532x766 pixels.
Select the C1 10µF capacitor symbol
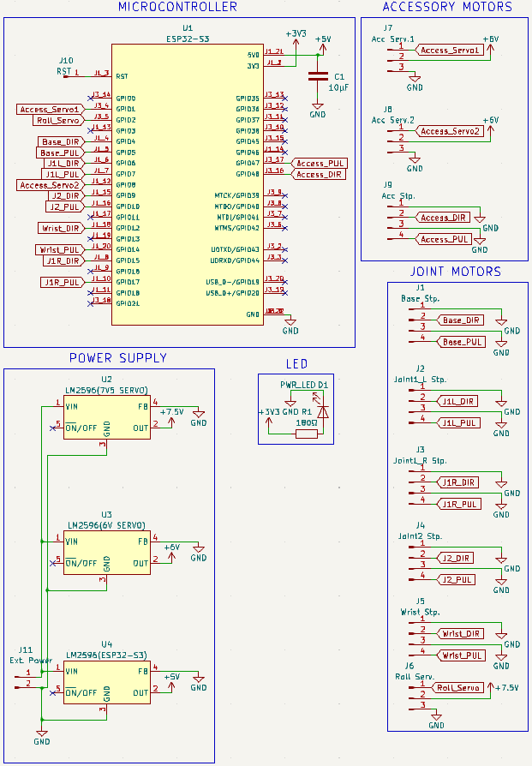pos(318,77)
